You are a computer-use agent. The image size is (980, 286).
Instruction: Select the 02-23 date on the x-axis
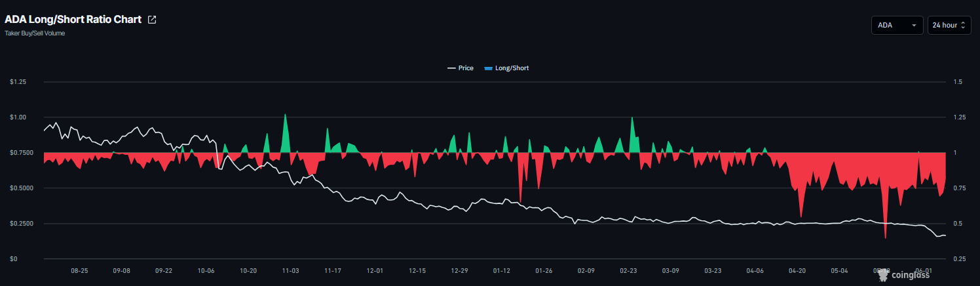(628, 270)
